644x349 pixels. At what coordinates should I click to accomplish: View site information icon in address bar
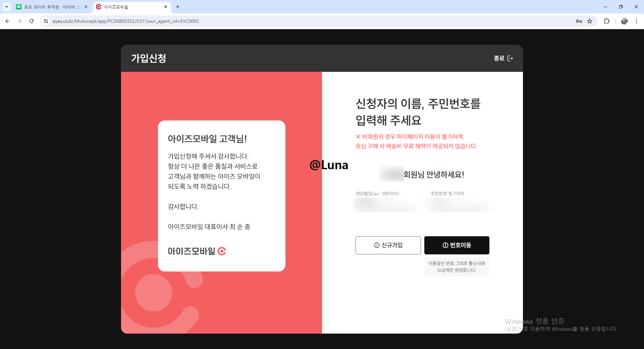(x=46, y=21)
